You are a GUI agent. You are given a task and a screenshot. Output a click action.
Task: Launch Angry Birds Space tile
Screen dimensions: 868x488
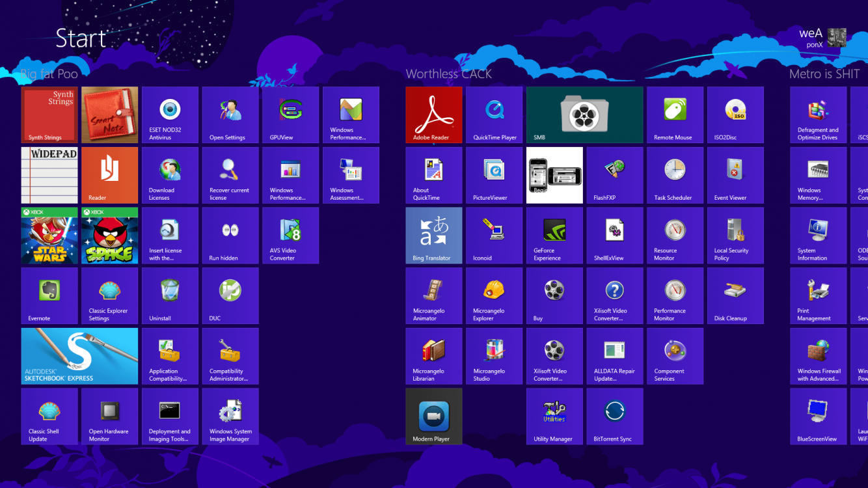[x=109, y=236]
